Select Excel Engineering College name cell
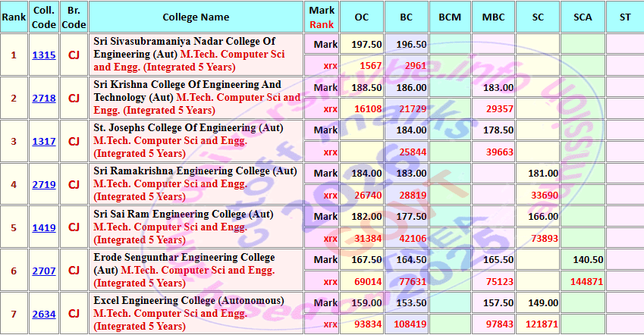 [x=196, y=313]
